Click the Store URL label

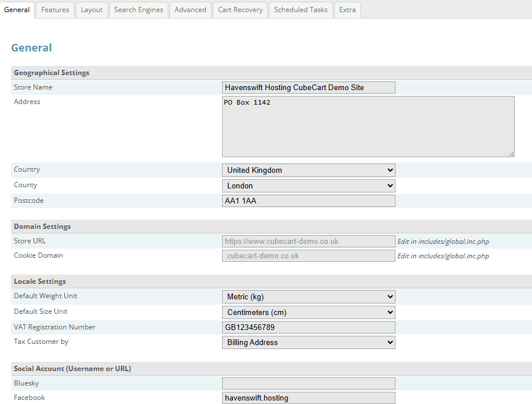click(x=30, y=241)
